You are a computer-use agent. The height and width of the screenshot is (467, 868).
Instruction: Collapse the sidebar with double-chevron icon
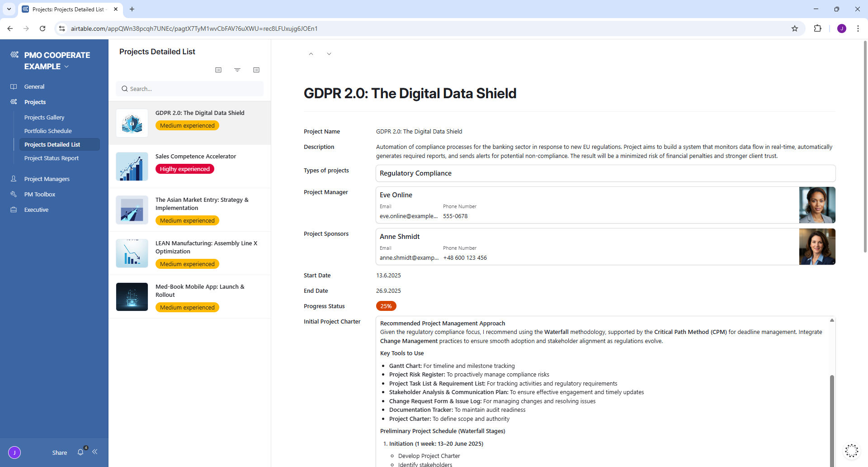(95, 452)
